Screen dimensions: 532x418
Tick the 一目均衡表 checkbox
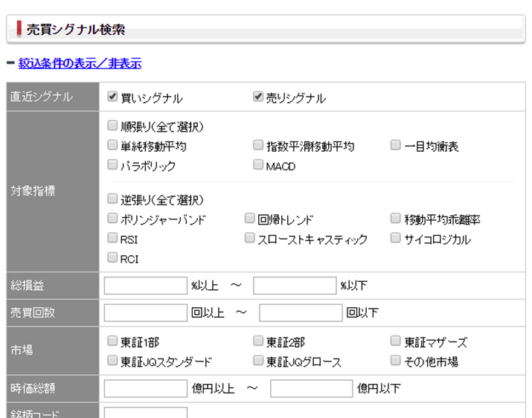(396, 145)
